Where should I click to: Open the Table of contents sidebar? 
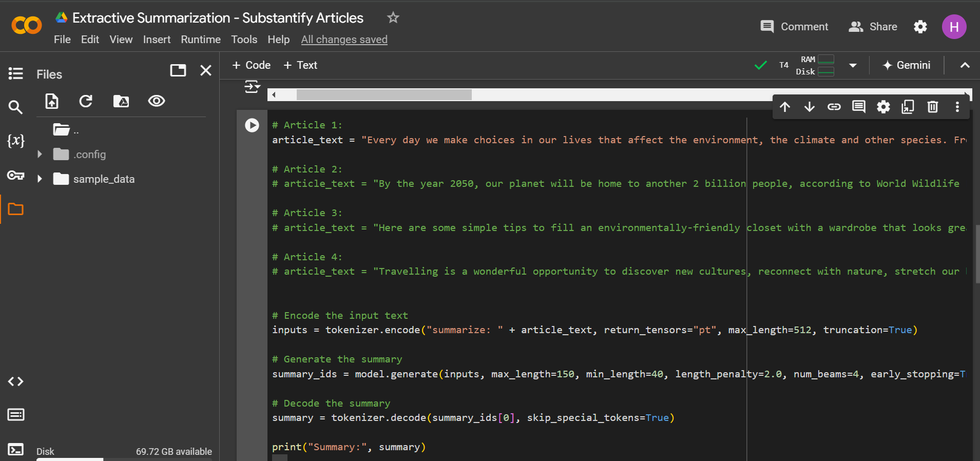point(15,73)
